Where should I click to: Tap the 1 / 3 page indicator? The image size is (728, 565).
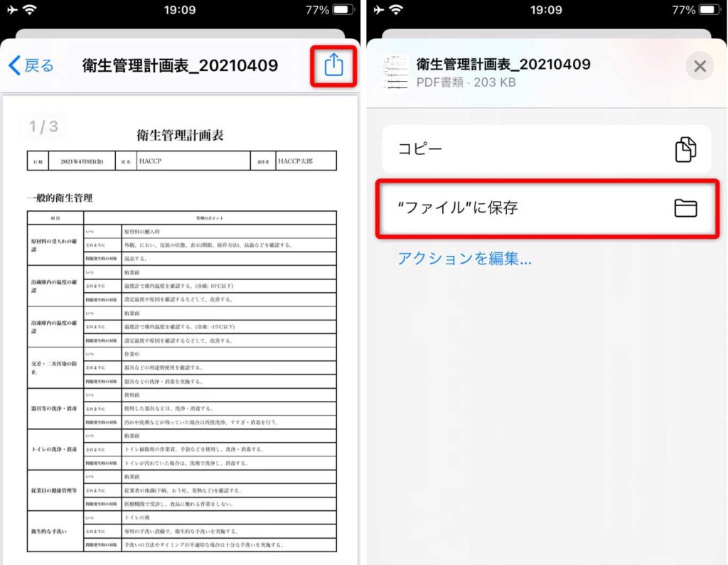tap(43, 127)
